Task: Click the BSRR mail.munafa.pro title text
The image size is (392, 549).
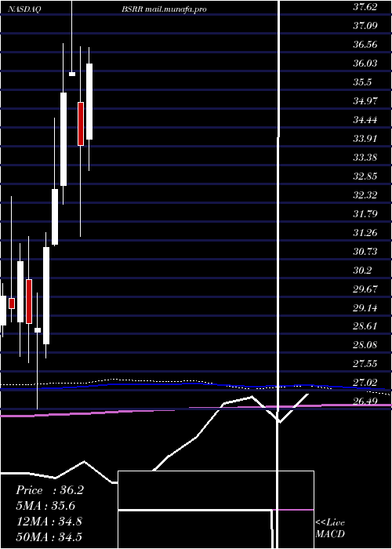Action: (x=164, y=9)
